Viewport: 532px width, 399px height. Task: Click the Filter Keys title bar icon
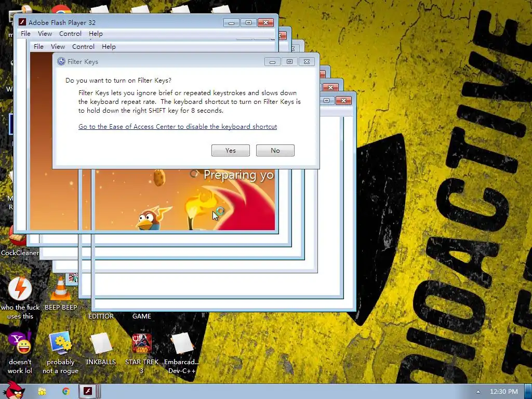coord(61,61)
